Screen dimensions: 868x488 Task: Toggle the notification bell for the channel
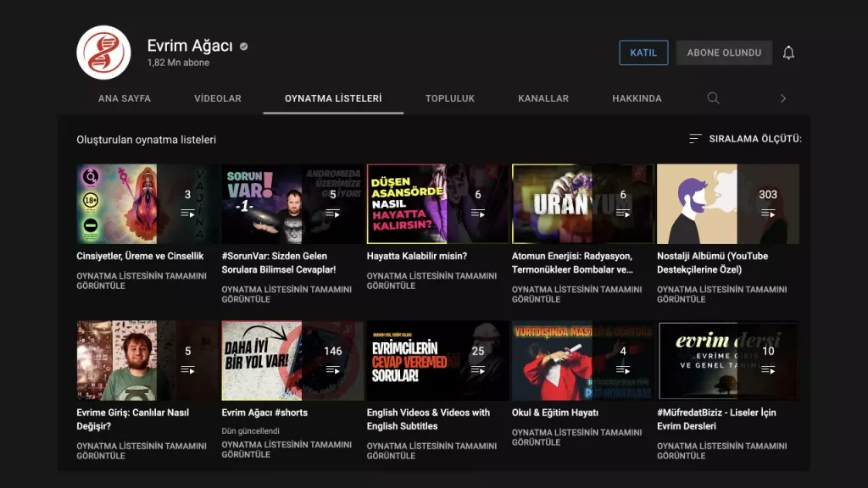[x=788, y=53]
